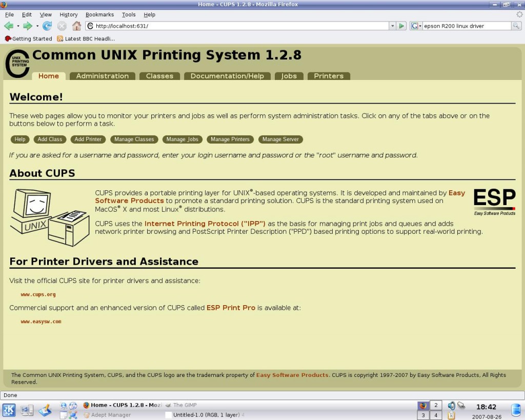525x420 pixels.
Task: Follow the Internet Printing Protocol link
Action: tap(205, 224)
